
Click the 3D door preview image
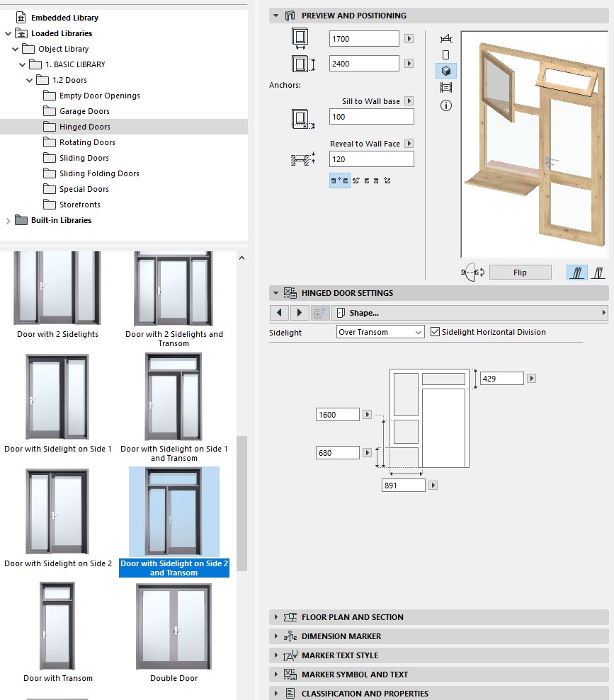535,144
